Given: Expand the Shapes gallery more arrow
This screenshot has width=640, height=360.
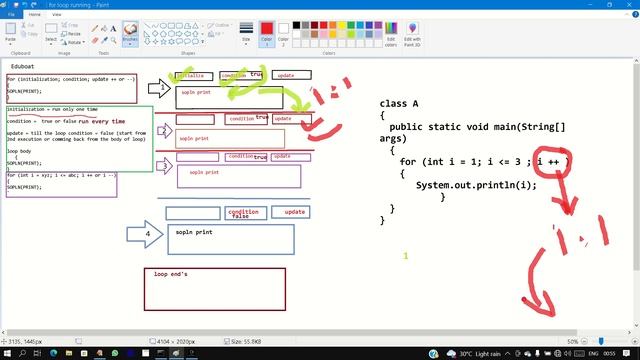Looking at the screenshot, I should 203,42.
